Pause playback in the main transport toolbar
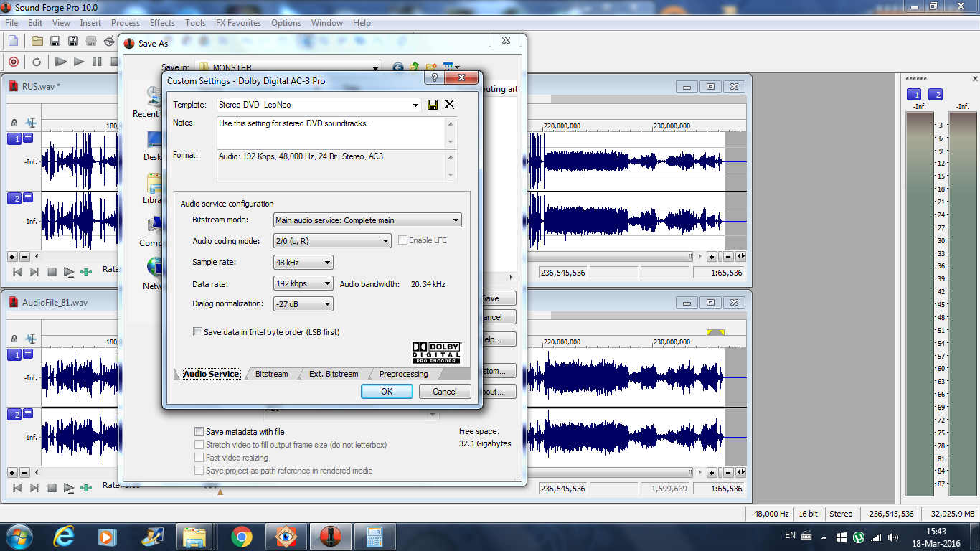Screen dimensions: 980x551 97,62
